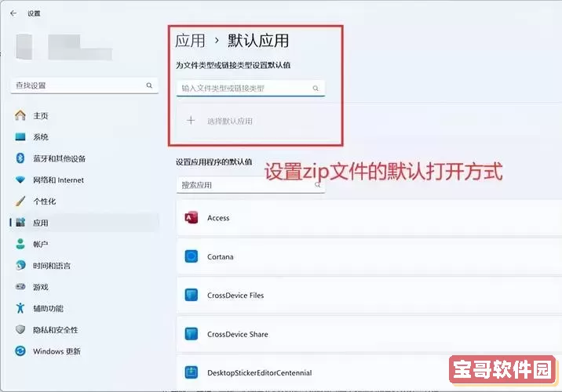The width and height of the screenshot is (562, 392).
Task: Focus the 搜索应用 search box
Action: [x=250, y=185]
